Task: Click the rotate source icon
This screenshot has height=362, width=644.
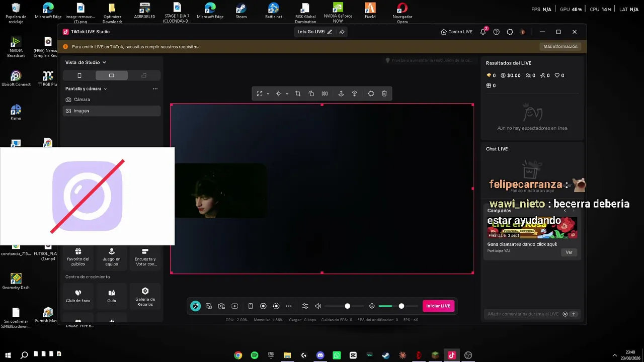Action: tap(311, 94)
